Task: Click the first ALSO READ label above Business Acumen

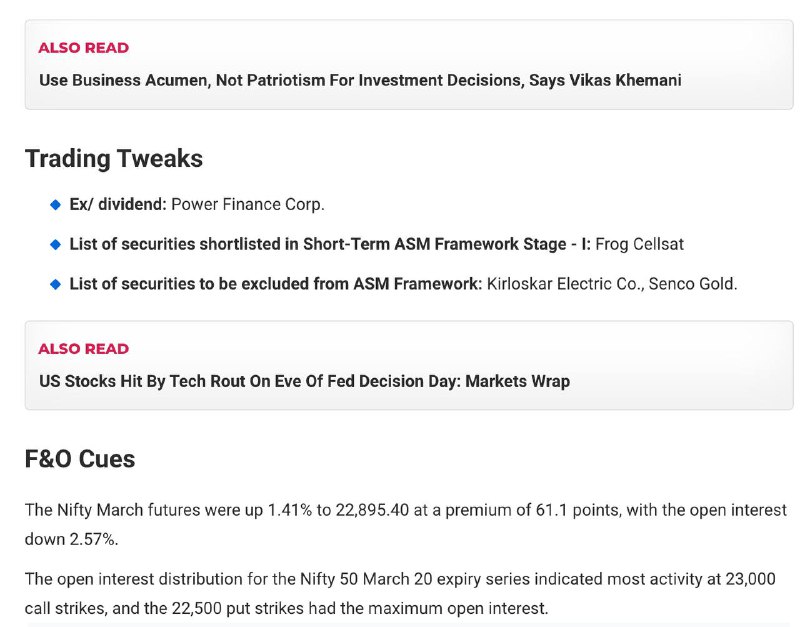Action: click(x=84, y=48)
